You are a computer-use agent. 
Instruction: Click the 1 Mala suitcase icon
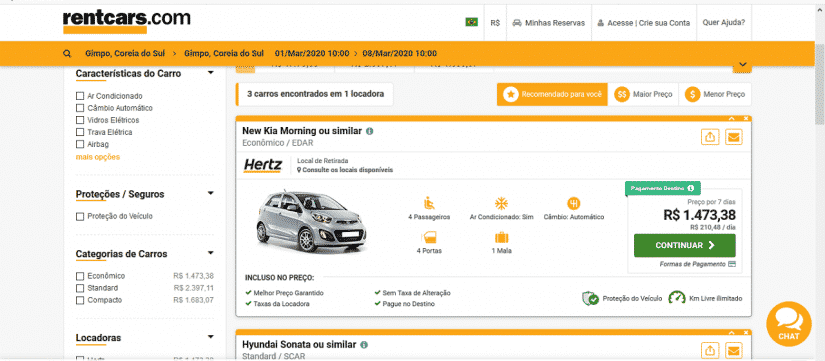click(x=501, y=237)
